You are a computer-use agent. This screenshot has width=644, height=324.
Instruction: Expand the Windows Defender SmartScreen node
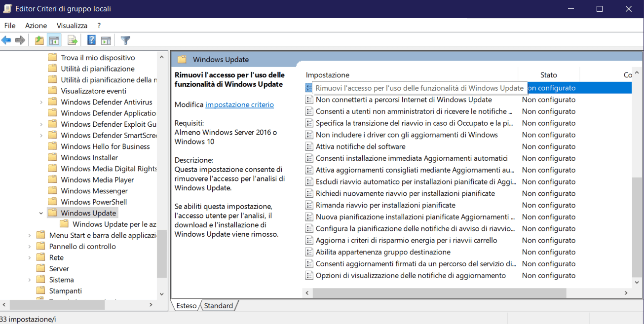tap(41, 135)
